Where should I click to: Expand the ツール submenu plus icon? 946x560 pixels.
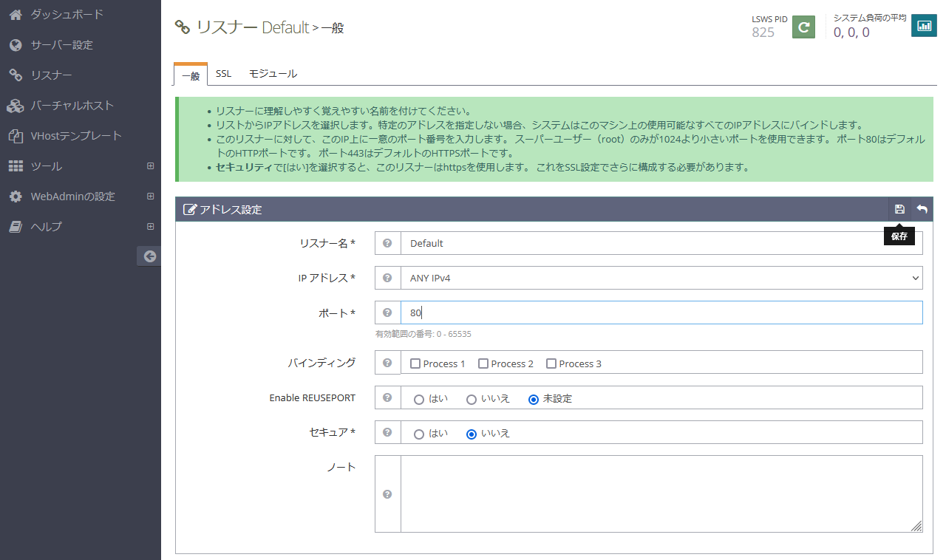[x=151, y=166]
